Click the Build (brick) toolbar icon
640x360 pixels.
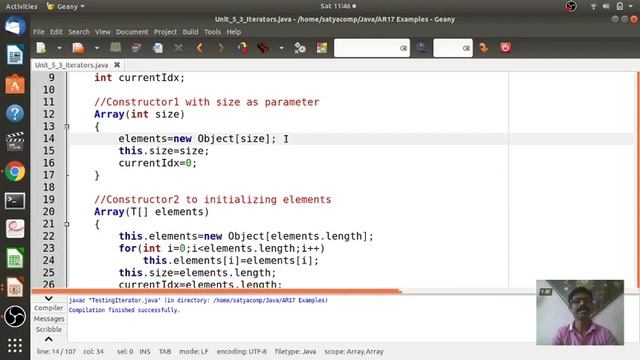(263, 48)
